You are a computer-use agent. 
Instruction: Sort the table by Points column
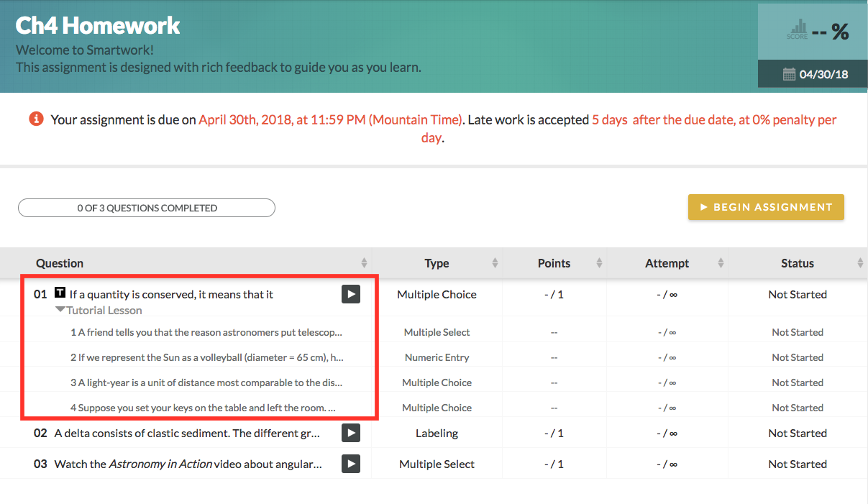click(x=599, y=263)
